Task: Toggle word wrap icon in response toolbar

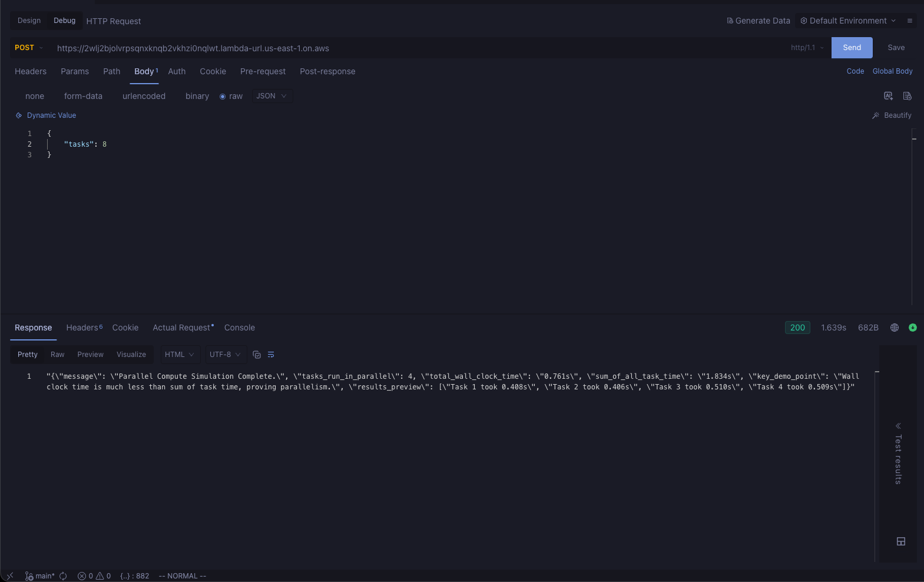Action: point(271,355)
